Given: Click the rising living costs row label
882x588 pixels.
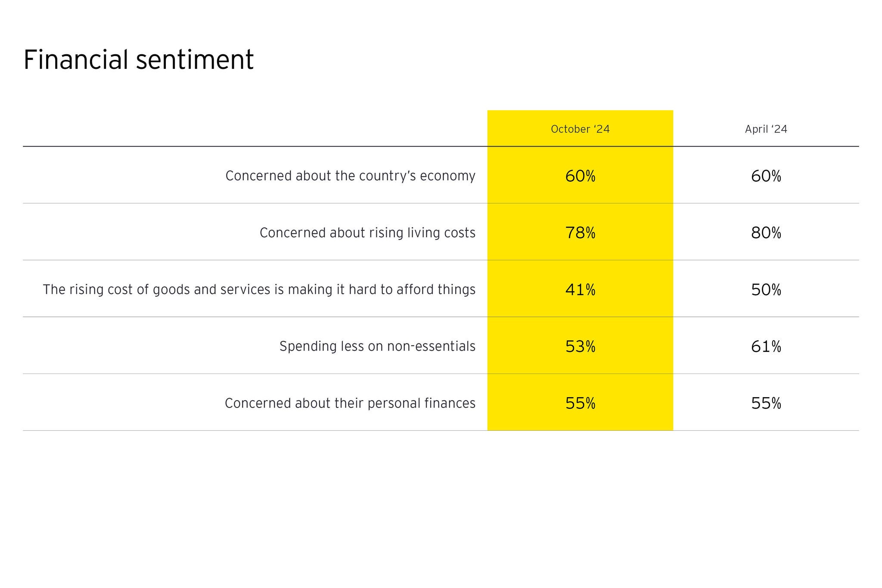Looking at the screenshot, I should (x=367, y=233).
